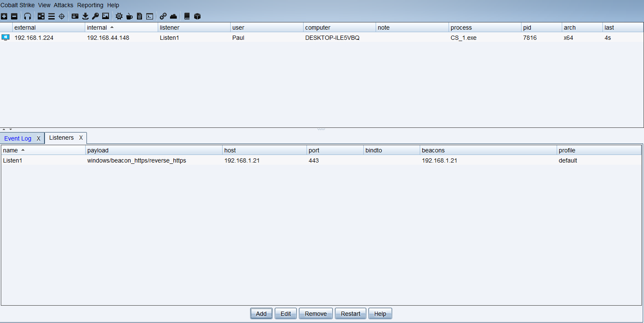Switch to pivot graph view icon
Viewport: 644px width, 323px height.
41,16
